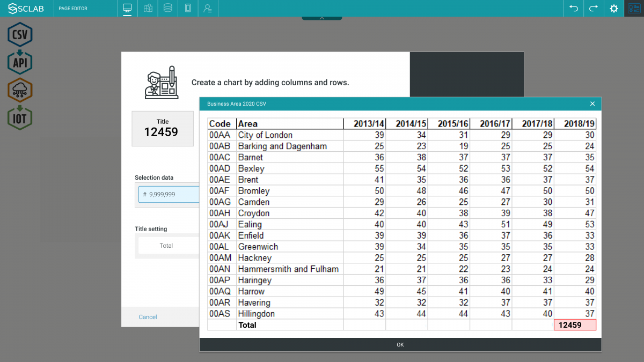Image resolution: width=644 pixels, height=362 pixels.
Task: Open the API data source tool
Action: [19, 62]
